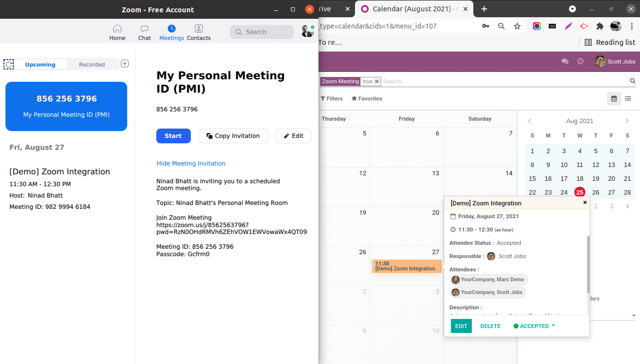Open Odoo conversations chat icon
The image size is (640, 364).
565,62
